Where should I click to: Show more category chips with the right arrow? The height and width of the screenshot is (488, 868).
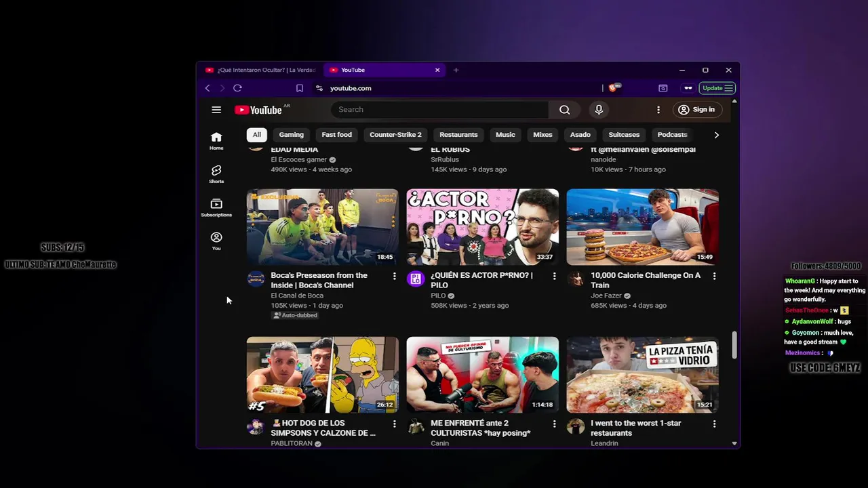point(716,135)
